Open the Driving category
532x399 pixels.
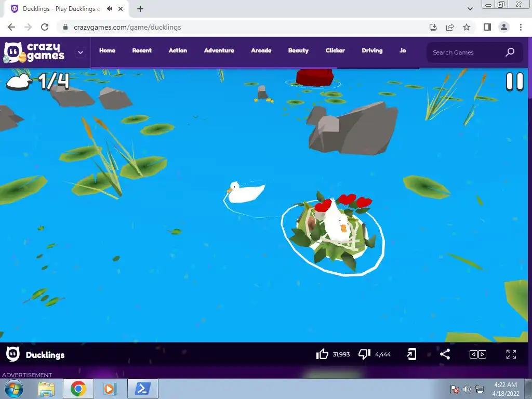coord(372,50)
